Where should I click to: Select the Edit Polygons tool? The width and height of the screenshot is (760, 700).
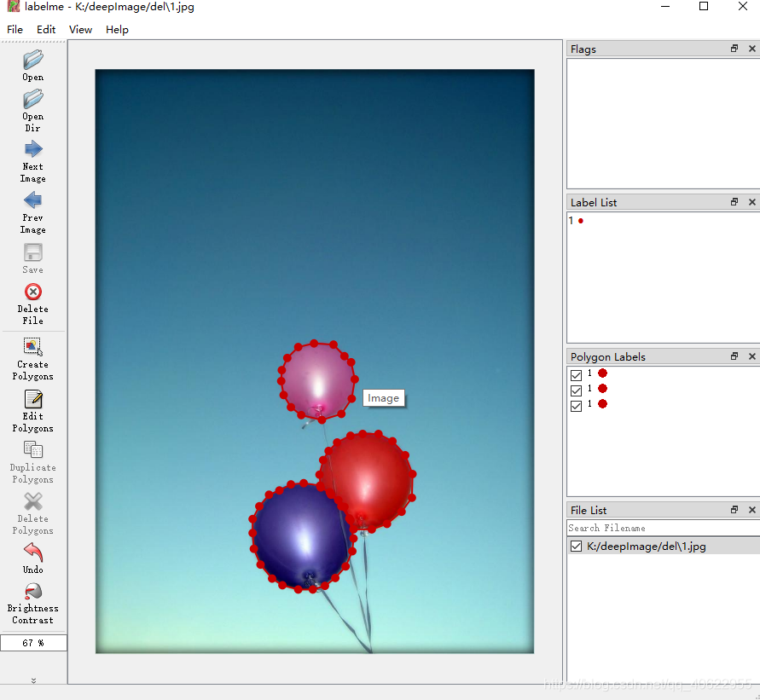32,408
